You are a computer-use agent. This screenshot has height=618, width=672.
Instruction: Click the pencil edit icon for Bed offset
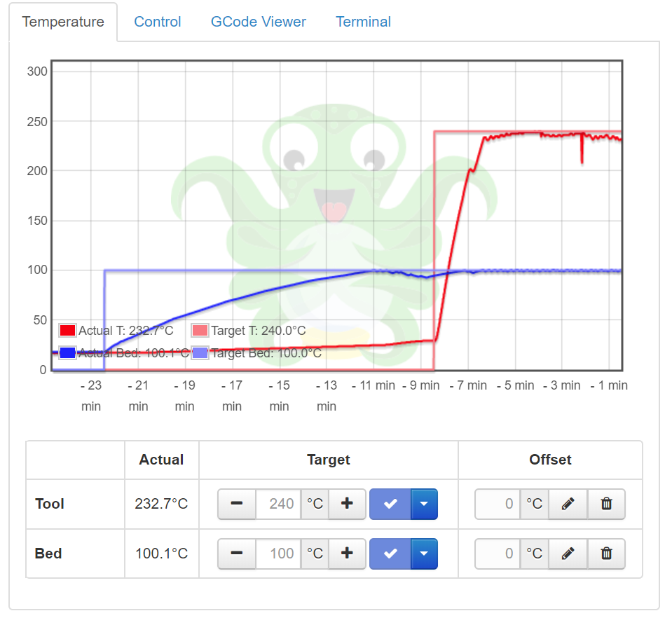tap(567, 554)
